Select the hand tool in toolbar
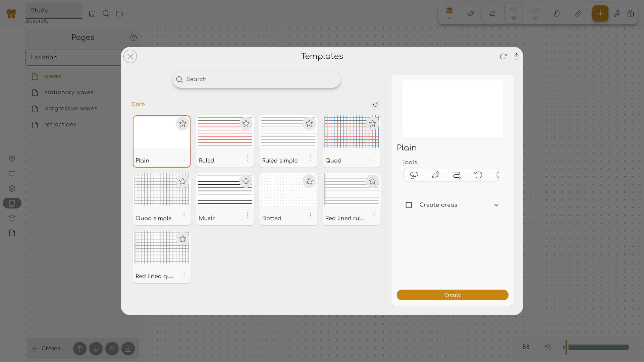This screenshot has width=644, height=362. click(557, 14)
